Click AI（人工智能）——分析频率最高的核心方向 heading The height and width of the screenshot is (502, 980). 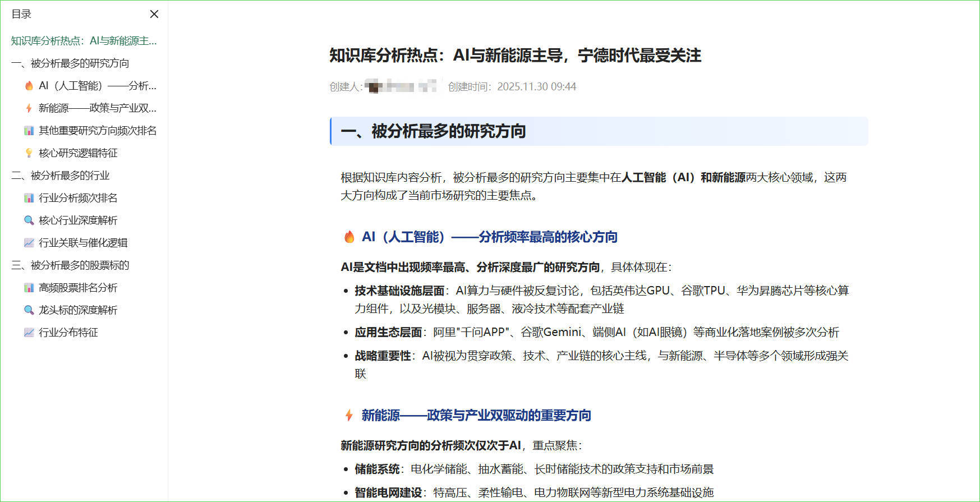(489, 237)
